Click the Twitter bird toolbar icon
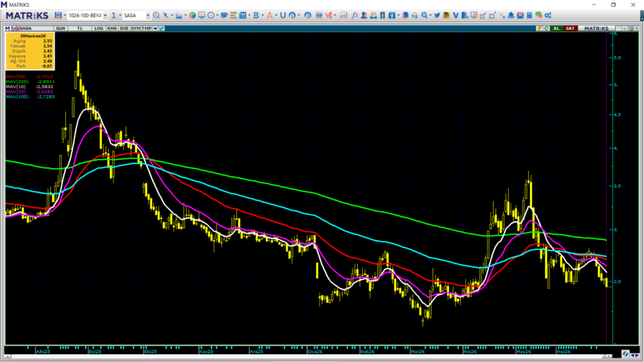The image size is (644, 362). [437, 15]
